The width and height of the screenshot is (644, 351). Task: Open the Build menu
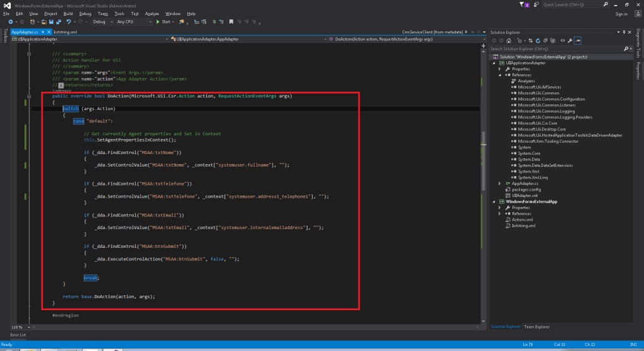tap(67, 13)
